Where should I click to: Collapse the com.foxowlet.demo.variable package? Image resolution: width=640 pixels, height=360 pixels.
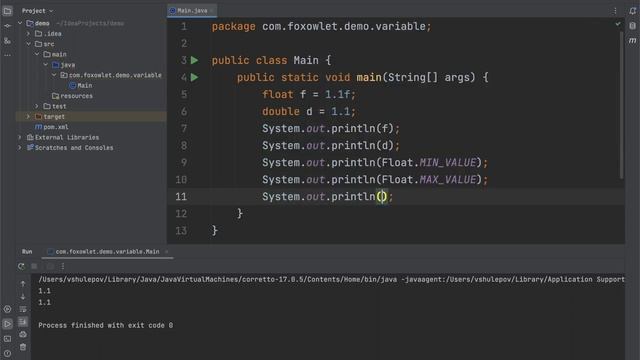tap(54, 75)
